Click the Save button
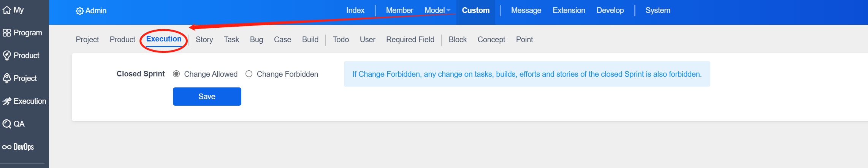Screen dimensions: 868x168 (207, 97)
